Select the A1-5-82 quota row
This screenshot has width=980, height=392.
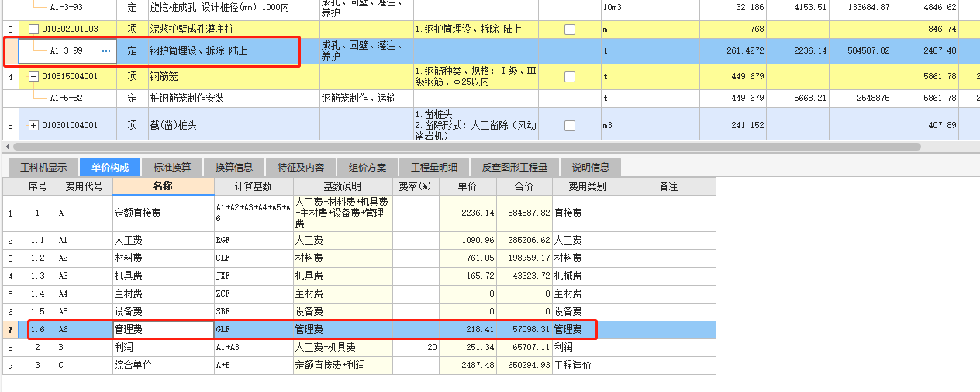(x=490, y=99)
